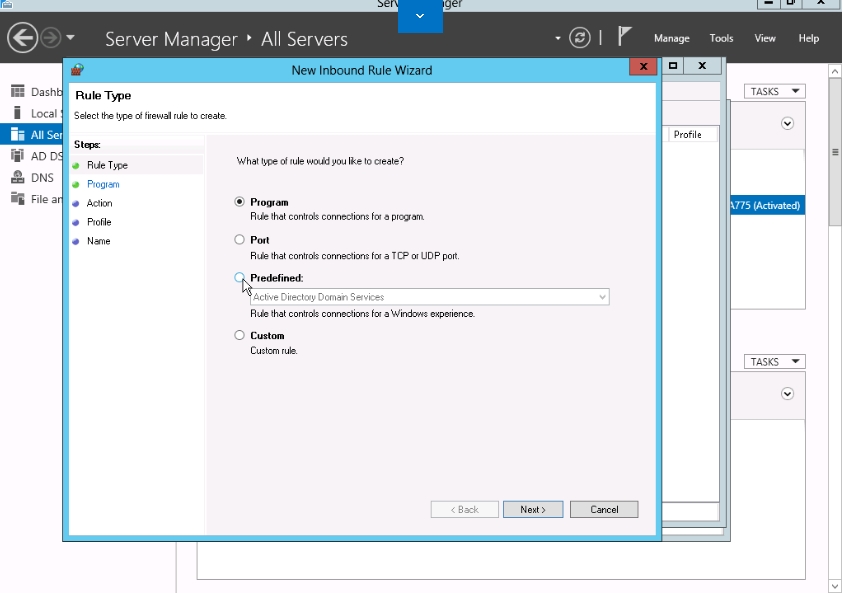843x593 pixels.
Task: Click the Back button in wizard
Action: pyautogui.click(x=465, y=510)
